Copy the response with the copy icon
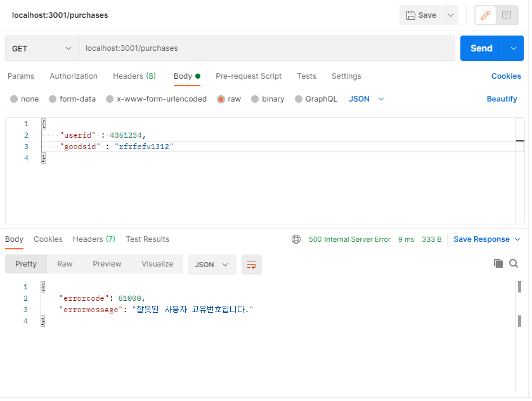Viewport: 532px width, 401px height. click(x=498, y=263)
